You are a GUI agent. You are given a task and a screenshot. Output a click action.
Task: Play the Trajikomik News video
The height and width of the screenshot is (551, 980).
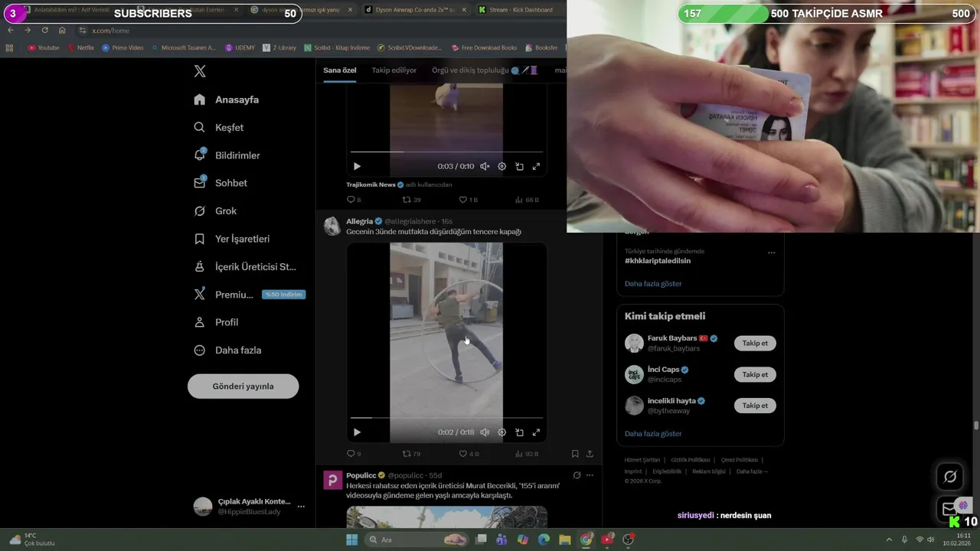click(357, 166)
